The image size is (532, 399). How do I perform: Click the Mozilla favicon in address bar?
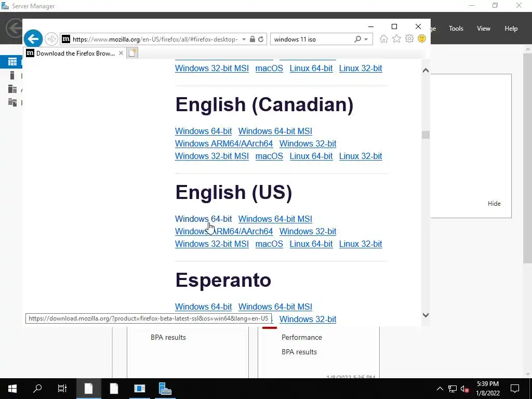point(66,39)
